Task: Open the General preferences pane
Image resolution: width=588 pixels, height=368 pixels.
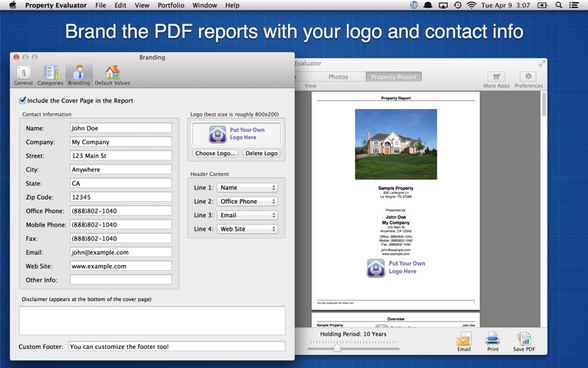Action: (24, 76)
